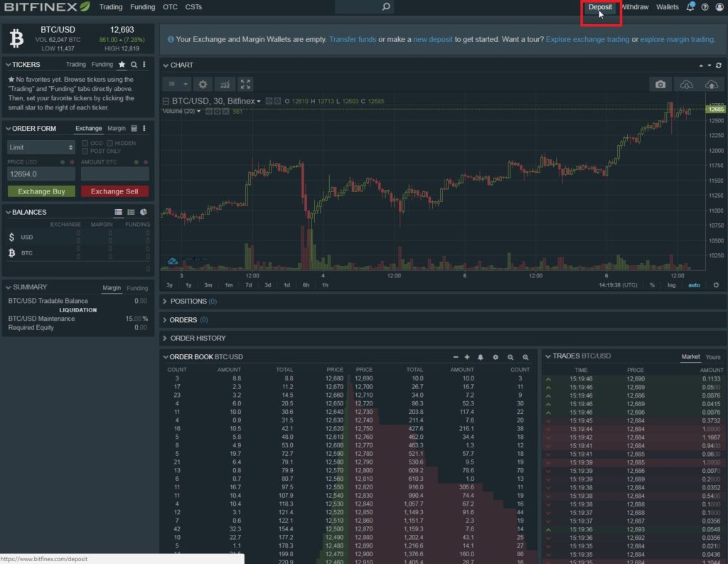
Task: Click the Exchange Buy button
Action: (x=41, y=191)
